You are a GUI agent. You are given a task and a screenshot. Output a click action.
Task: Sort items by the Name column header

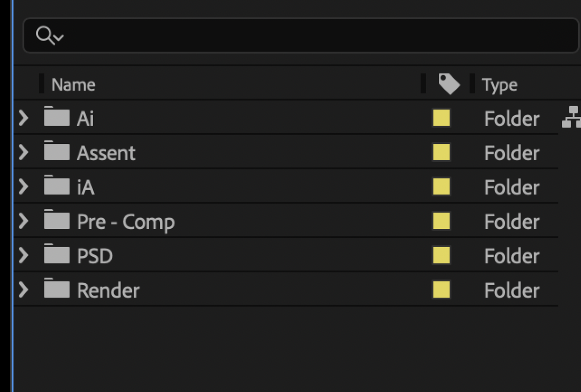tap(73, 85)
